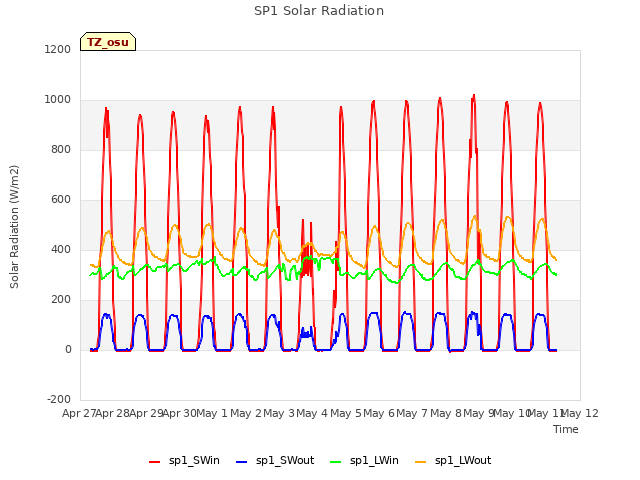This screenshot has height=480, width=640.
Task: Click the 800 y-axis label
Action: click(61, 149)
